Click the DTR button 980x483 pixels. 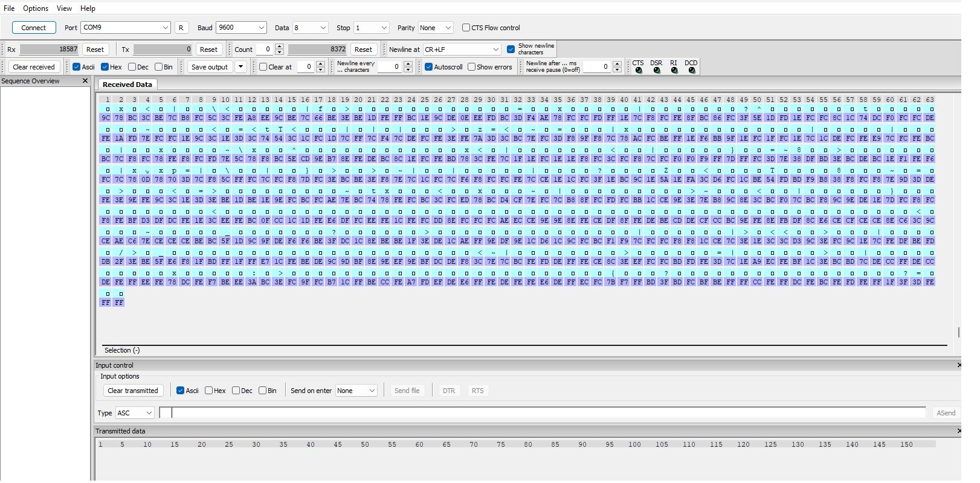coord(449,391)
